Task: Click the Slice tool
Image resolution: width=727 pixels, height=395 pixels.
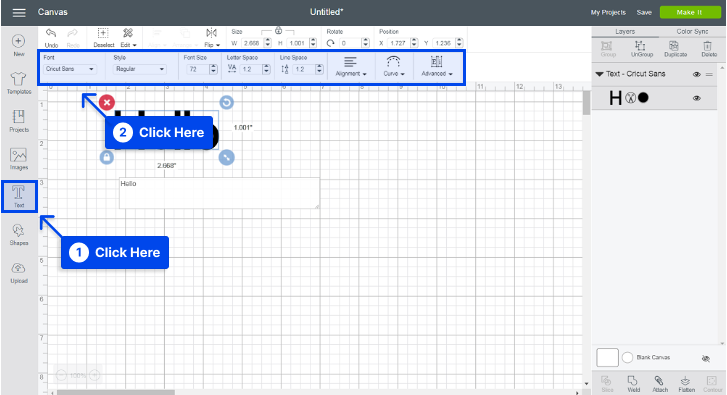Action: [x=607, y=384]
